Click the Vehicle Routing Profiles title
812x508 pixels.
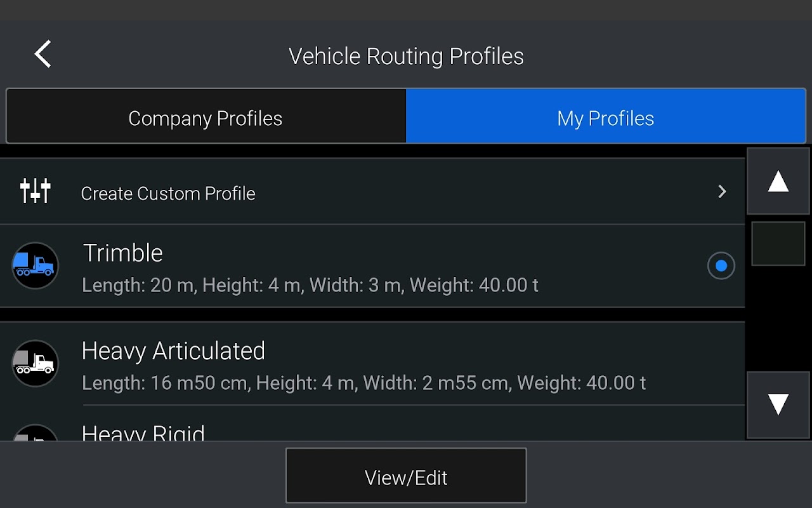406,57
